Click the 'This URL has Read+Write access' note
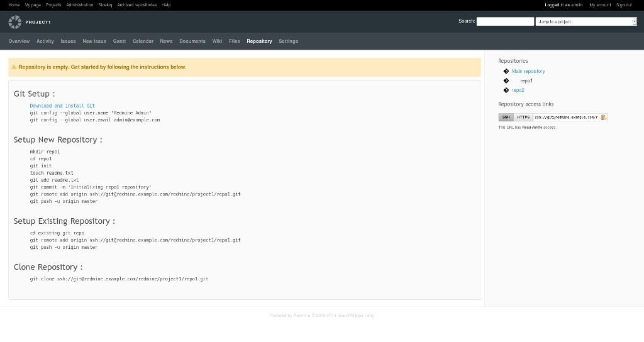This screenshot has height=342, width=644. tap(528, 127)
